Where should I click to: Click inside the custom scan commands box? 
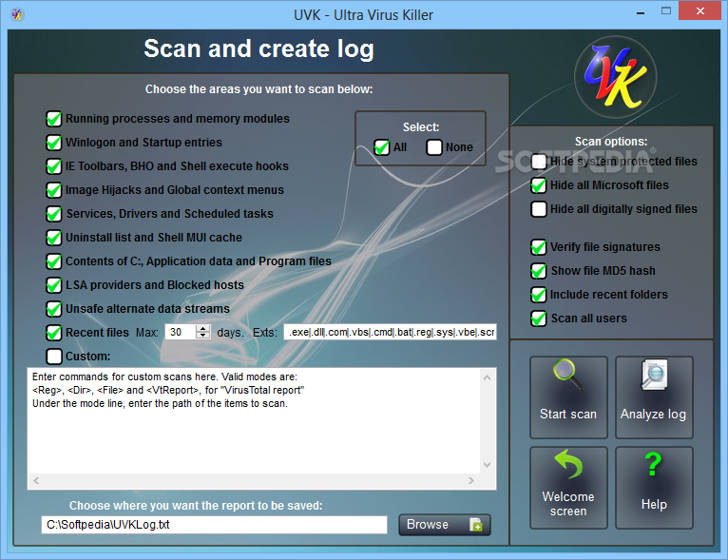[x=254, y=420]
